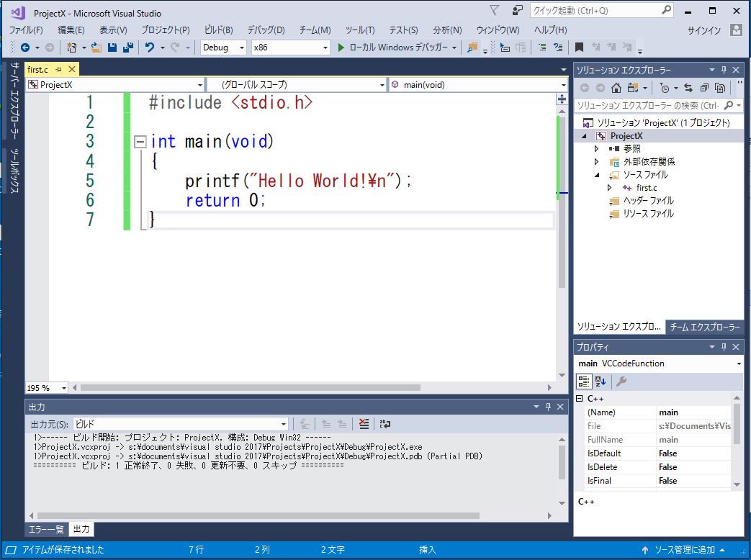Open the (グローバル スコープ) dropdown
Image resolution: width=751 pixels, height=560 pixels.
click(x=297, y=85)
